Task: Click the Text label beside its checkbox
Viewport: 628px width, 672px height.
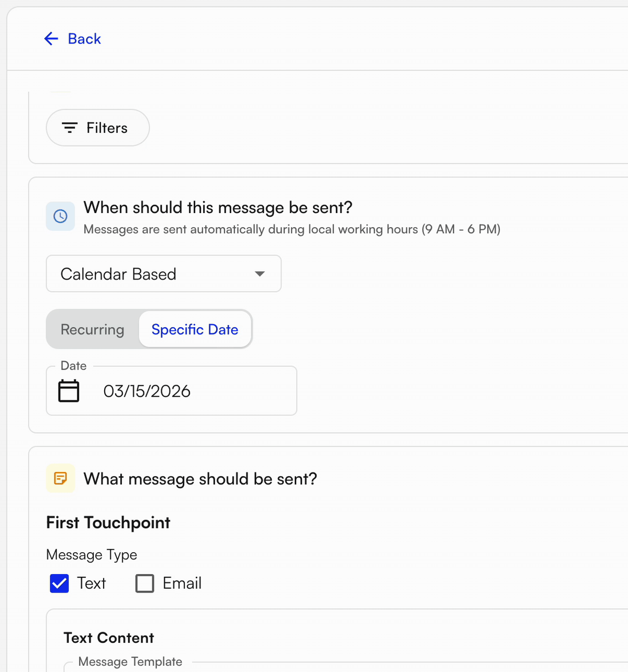Action: tap(92, 583)
